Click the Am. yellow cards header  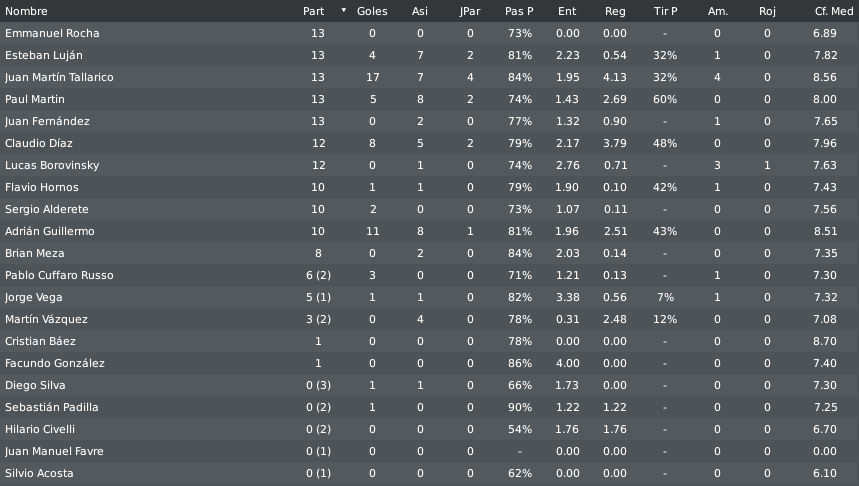(718, 11)
